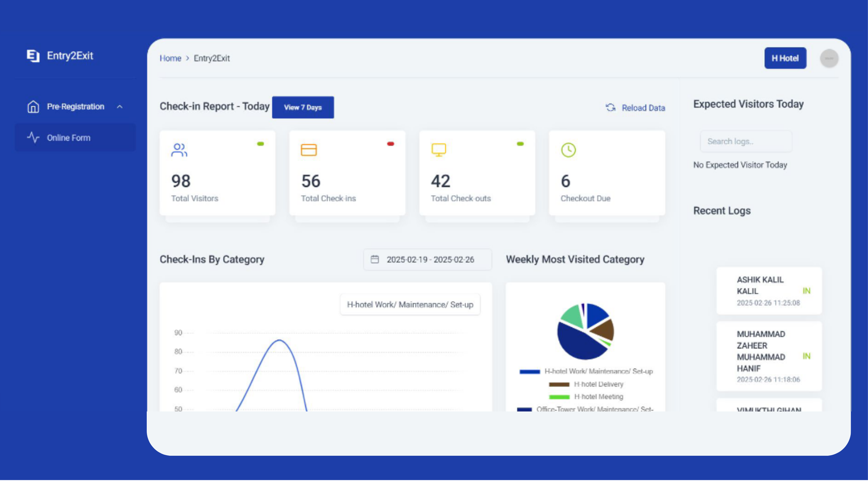
Task: Click the Online Form activity icon
Action: pos(33,138)
